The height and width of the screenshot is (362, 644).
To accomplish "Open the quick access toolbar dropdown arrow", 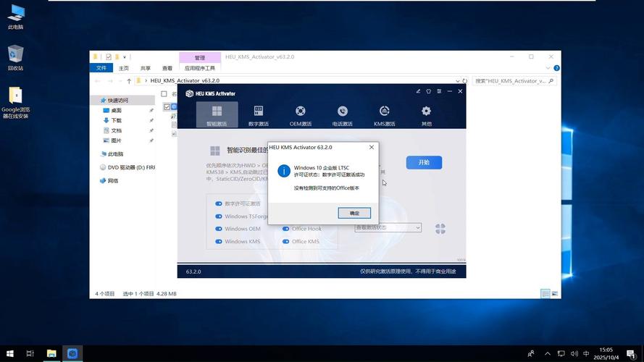I will click(125, 57).
